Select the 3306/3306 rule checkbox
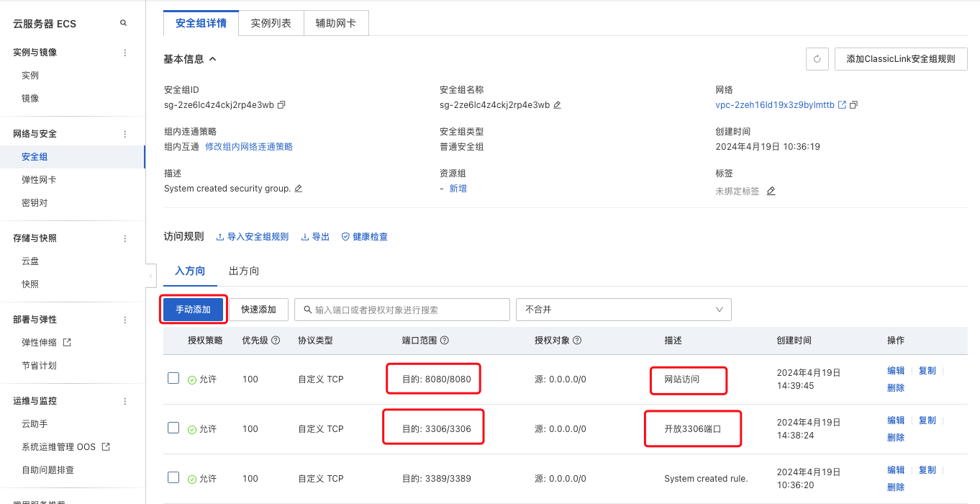The width and height of the screenshot is (980, 504). [173, 428]
